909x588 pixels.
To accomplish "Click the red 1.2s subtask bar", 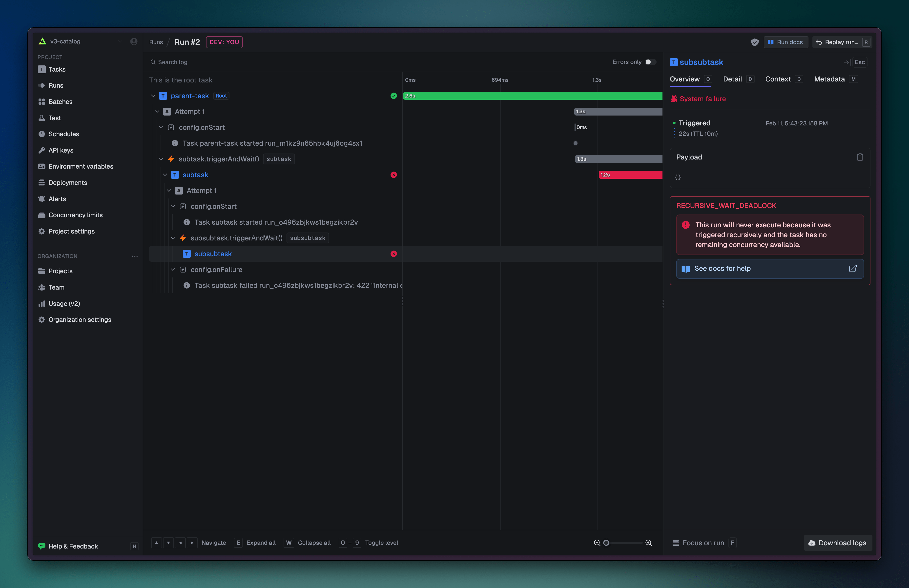I will (x=630, y=175).
